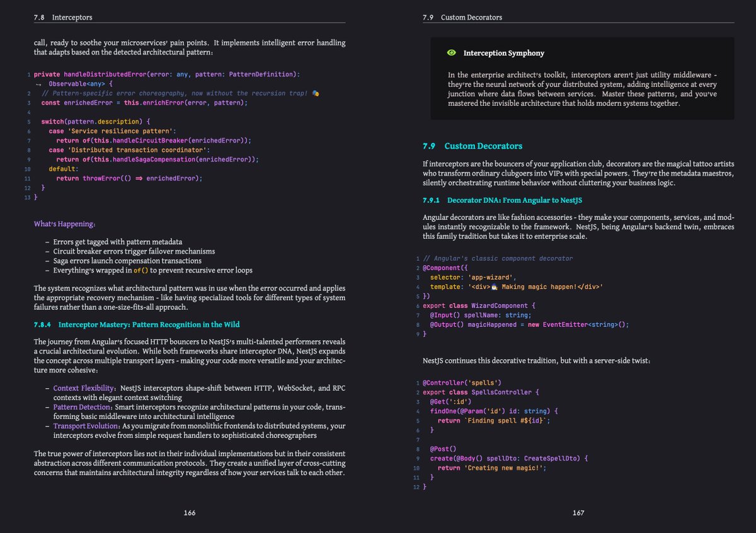Click line 'create(@Body() spellDto: CreateSpellDto) {'
This screenshot has height=533, width=756.
coord(509,458)
